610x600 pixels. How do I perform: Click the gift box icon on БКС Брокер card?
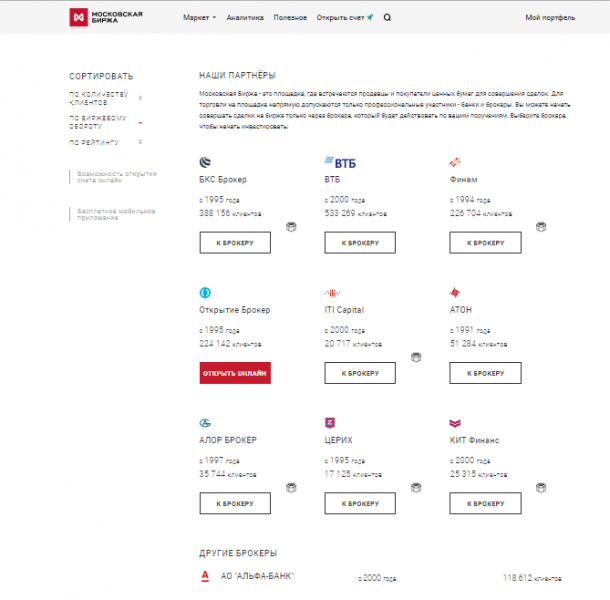[x=291, y=227]
